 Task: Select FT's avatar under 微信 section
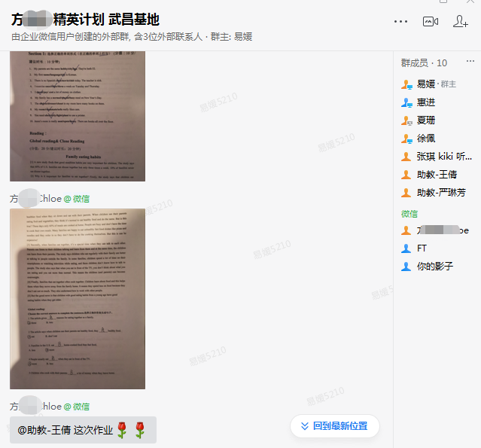tap(406, 248)
